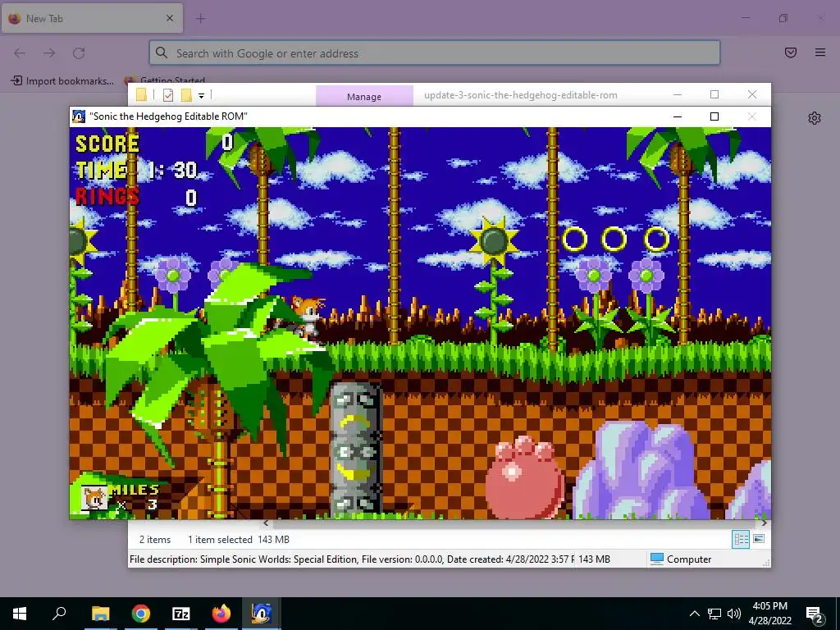This screenshot has width=840, height=630.
Task: Click Explorer folder icon in title bar
Action: (141, 95)
